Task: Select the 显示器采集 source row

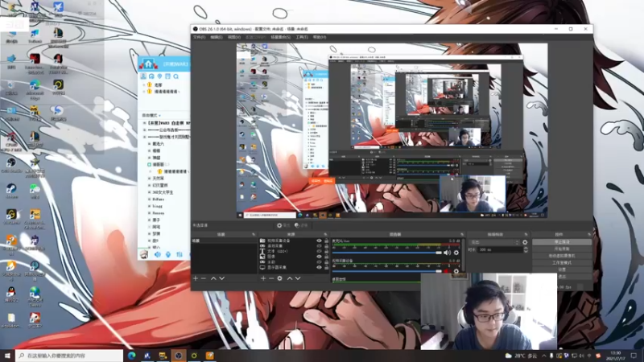Action: point(294,267)
